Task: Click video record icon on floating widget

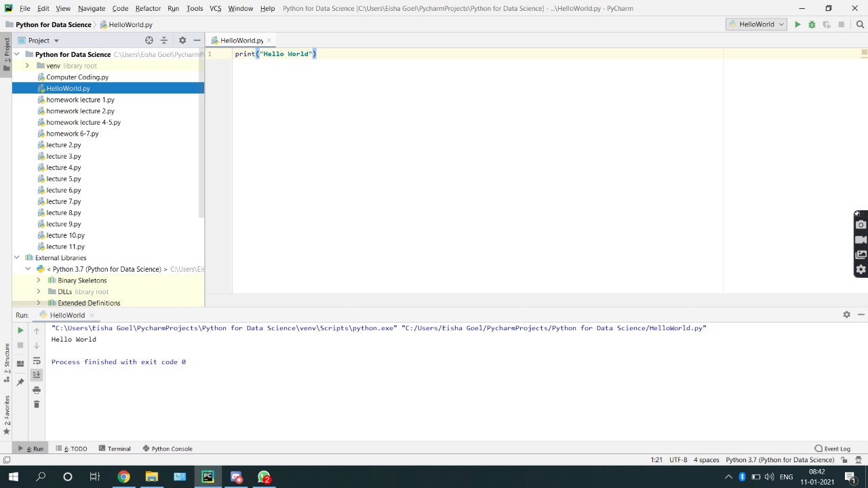Action: click(x=861, y=240)
